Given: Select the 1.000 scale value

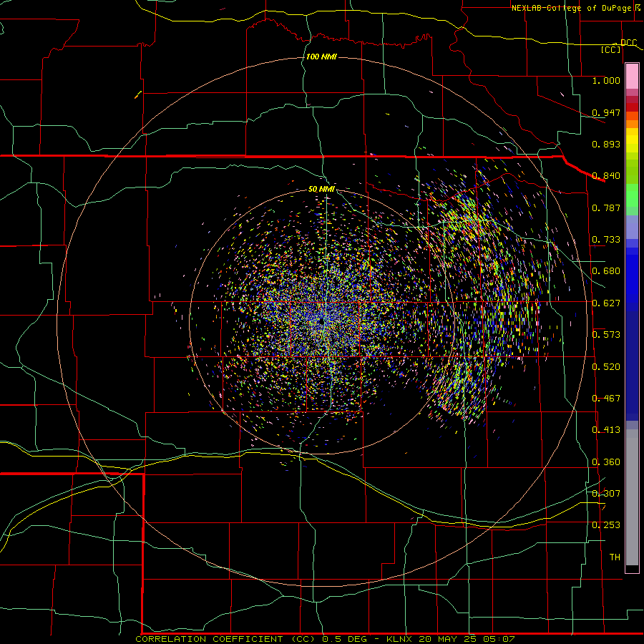Looking at the screenshot, I should [x=606, y=80].
